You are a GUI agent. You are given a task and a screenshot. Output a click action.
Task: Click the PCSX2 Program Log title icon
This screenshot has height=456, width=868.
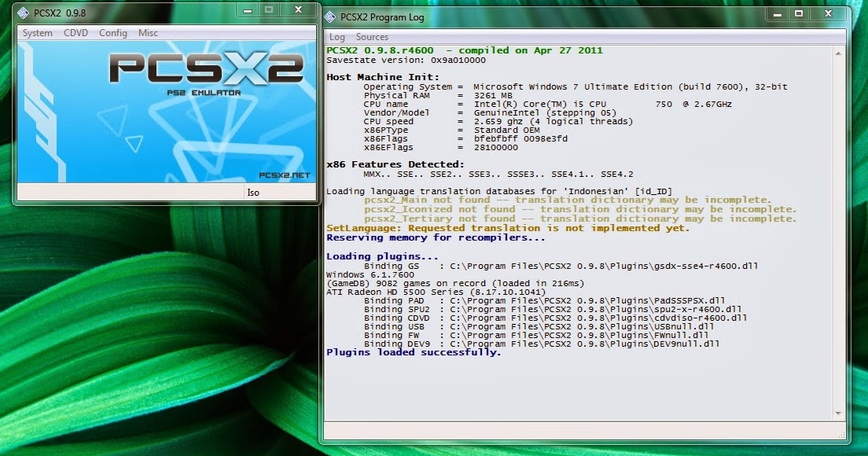tap(330, 17)
